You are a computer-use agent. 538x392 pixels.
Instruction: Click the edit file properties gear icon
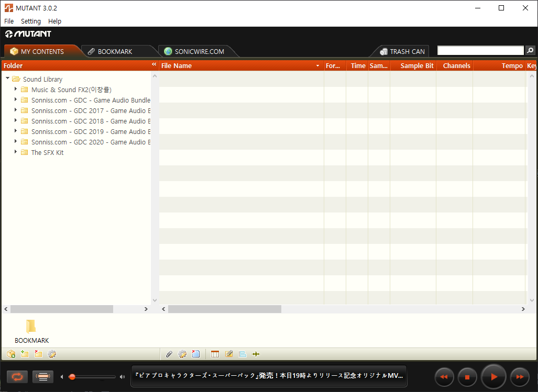182,354
